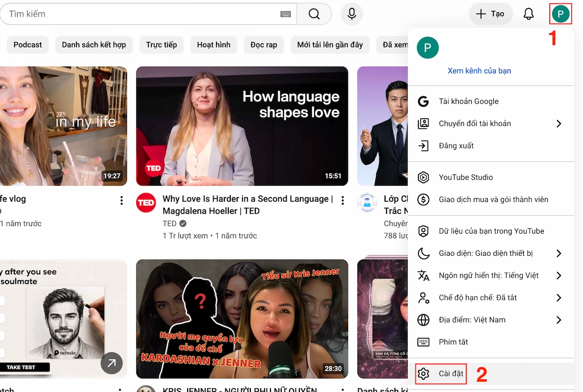Expand Giao diện submenu chevron

pyautogui.click(x=559, y=253)
